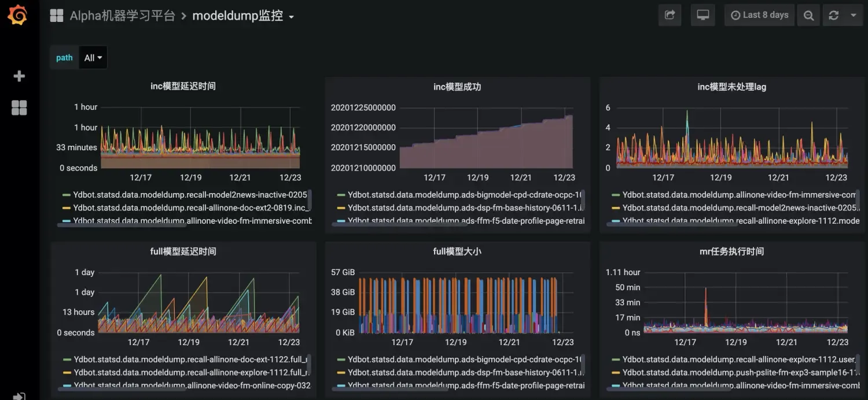Screen dimensions: 868x400
Task: Open the Last 8 days time picker
Action: (x=759, y=16)
